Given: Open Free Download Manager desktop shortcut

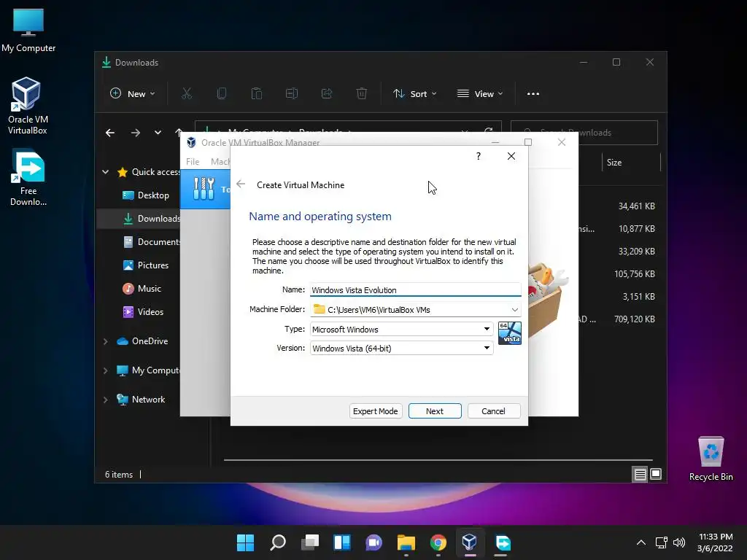Looking at the screenshot, I should [x=28, y=177].
